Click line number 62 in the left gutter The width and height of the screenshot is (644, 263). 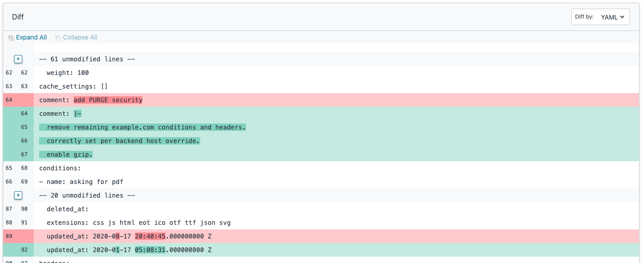click(9, 73)
